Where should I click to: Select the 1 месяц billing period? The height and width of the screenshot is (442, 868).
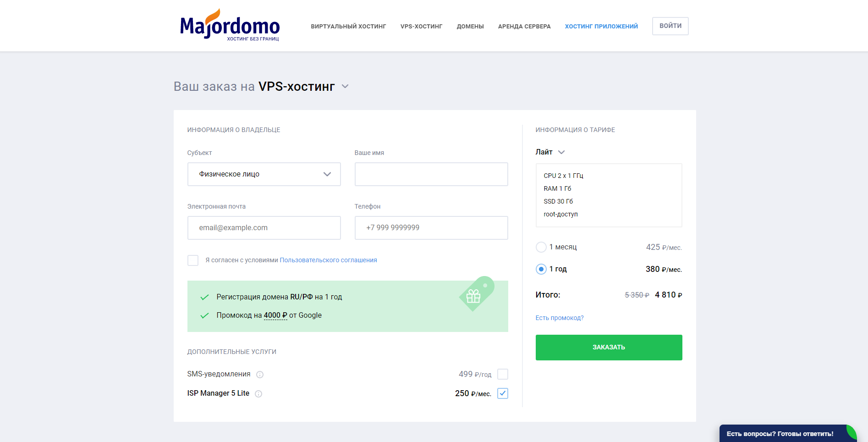541,247
